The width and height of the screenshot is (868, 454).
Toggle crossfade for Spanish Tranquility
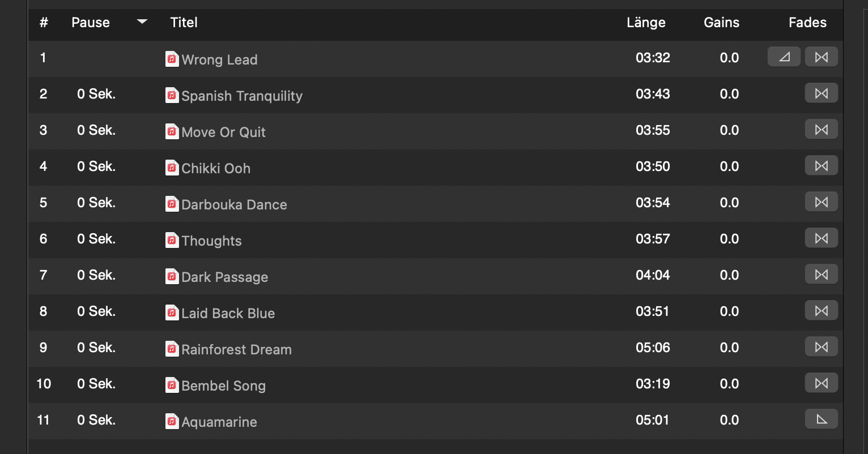(x=821, y=93)
